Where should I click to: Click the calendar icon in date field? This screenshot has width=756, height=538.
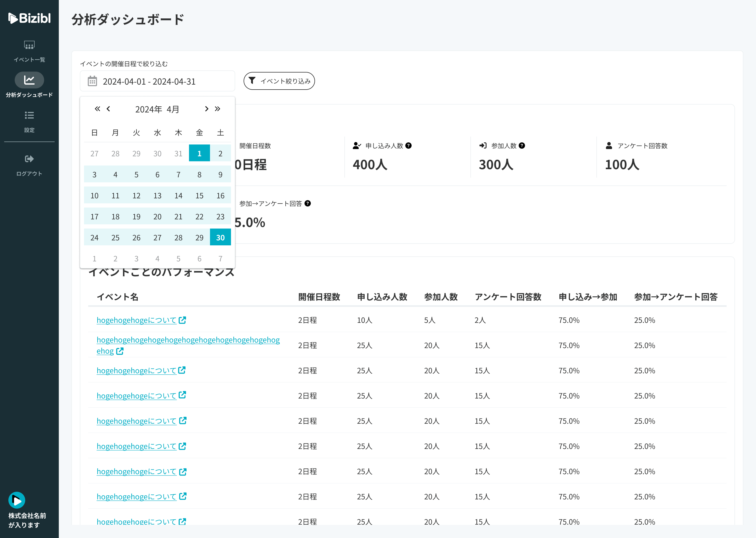92,81
